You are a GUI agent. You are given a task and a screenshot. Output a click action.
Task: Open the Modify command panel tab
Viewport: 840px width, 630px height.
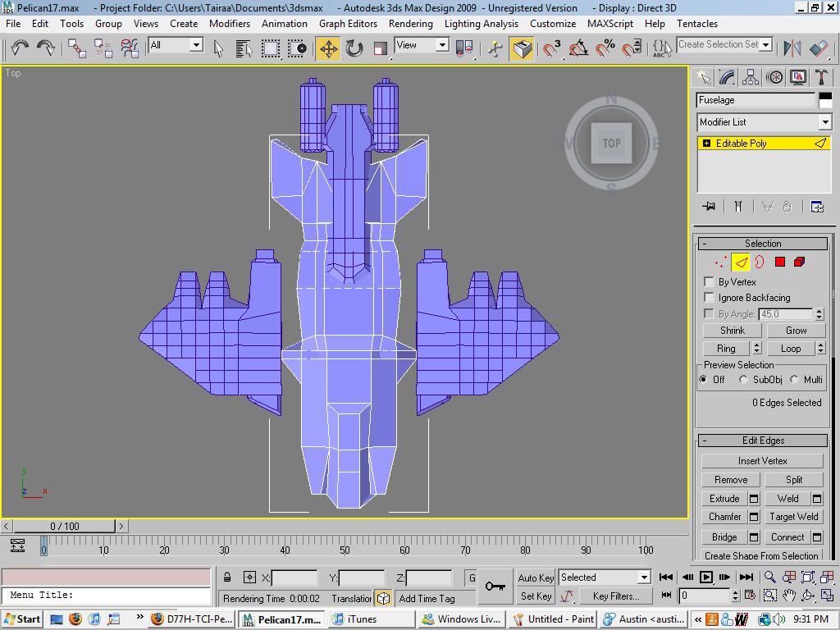727,78
